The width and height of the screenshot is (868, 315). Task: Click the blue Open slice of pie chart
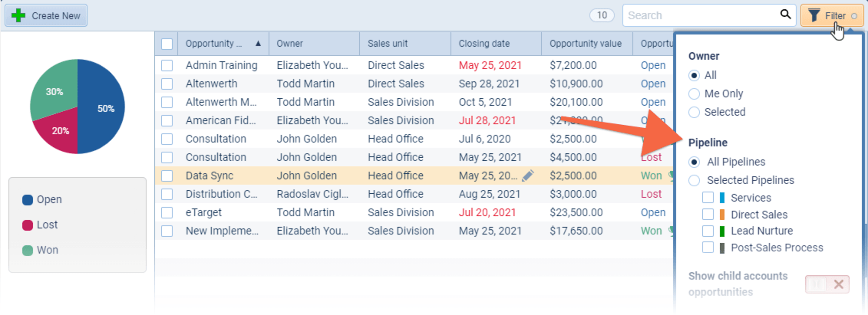pyautogui.click(x=101, y=107)
